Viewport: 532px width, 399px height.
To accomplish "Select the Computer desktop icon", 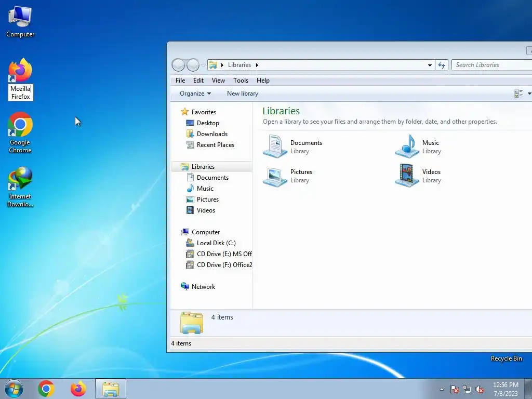I will coord(20,21).
